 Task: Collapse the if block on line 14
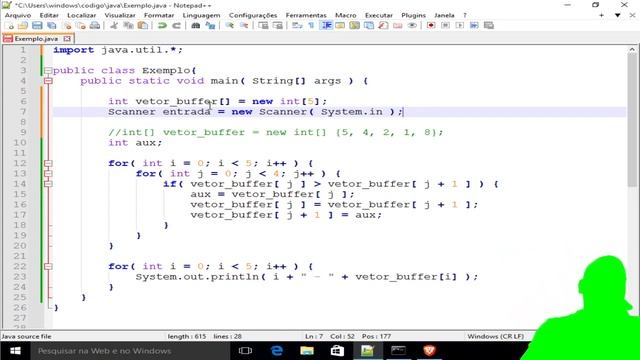point(48,184)
